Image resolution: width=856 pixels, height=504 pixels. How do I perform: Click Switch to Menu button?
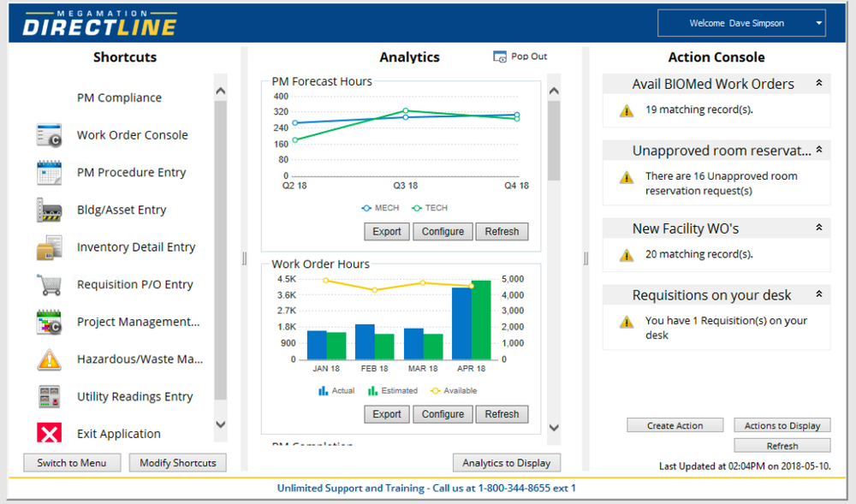coord(72,463)
